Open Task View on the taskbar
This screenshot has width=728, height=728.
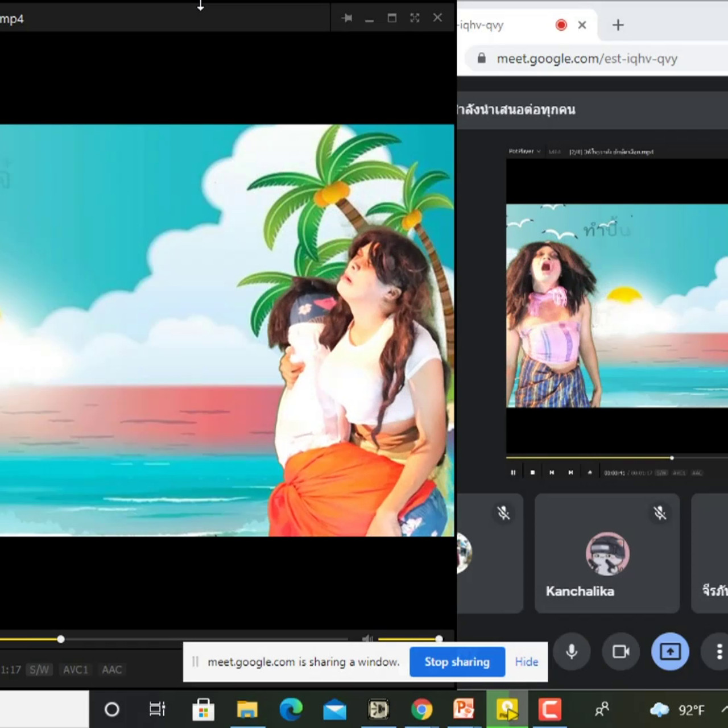point(158,709)
